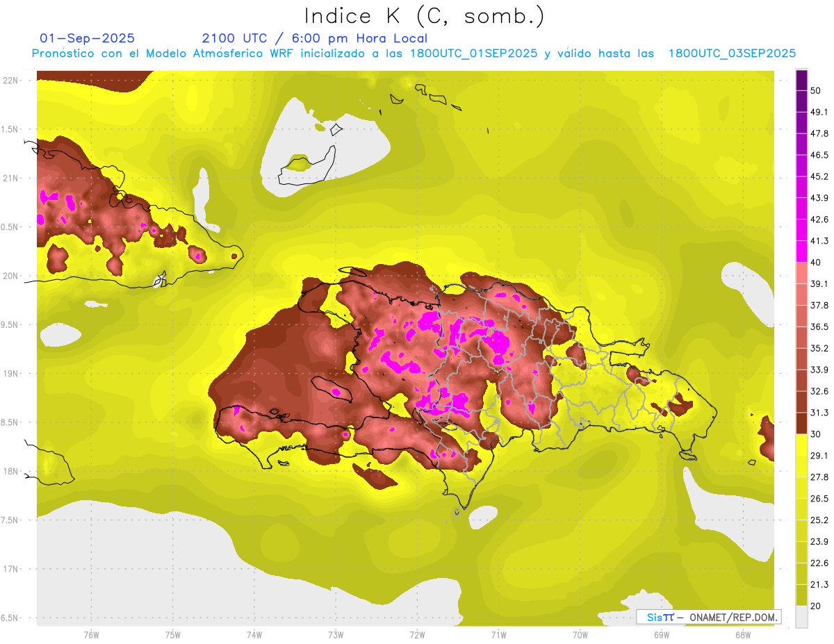
Task: Click the 'Indice K (C, somb.)' title
Action: pyautogui.click(x=424, y=17)
